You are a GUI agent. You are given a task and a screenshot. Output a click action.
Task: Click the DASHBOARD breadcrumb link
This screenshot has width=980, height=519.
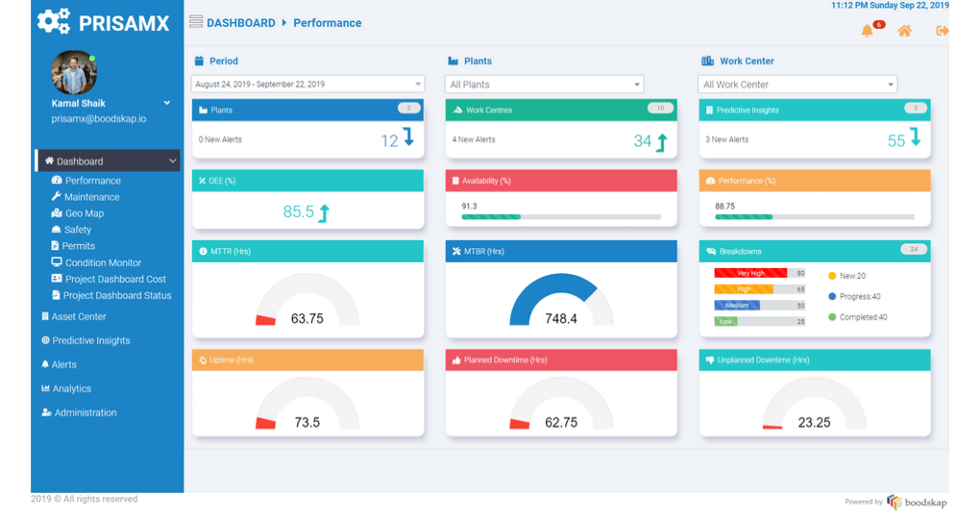[240, 22]
